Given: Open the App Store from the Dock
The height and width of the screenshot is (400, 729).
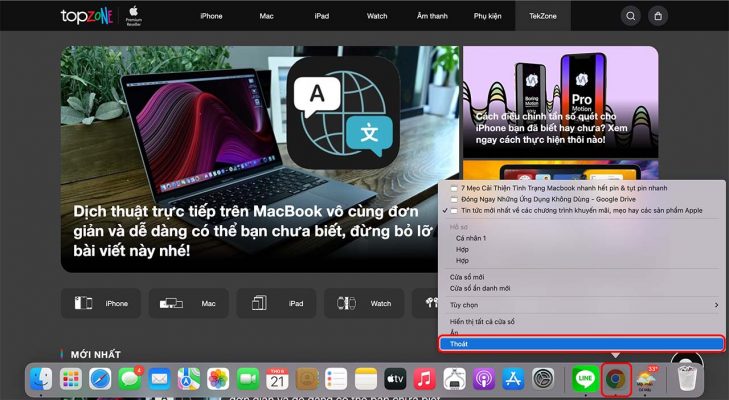Looking at the screenshot, I should coord(513,379).
